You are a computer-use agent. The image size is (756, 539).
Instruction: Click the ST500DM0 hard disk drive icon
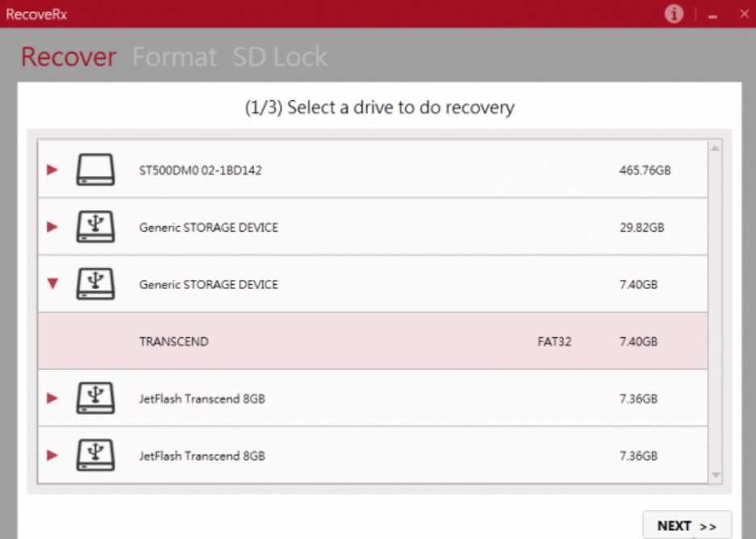(x=95, y=170)
